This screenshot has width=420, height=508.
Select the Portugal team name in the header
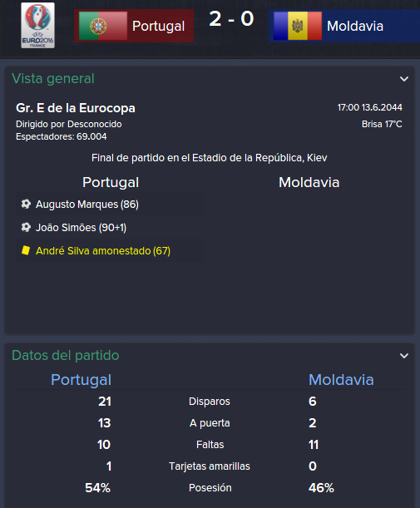tap(159, 26)
